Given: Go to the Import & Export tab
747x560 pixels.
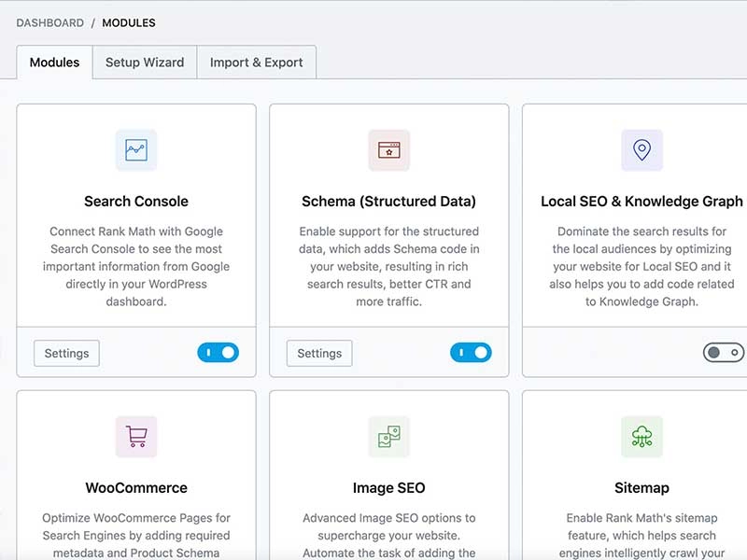Looking at the screenshot, I should click(x=256, y=63).
